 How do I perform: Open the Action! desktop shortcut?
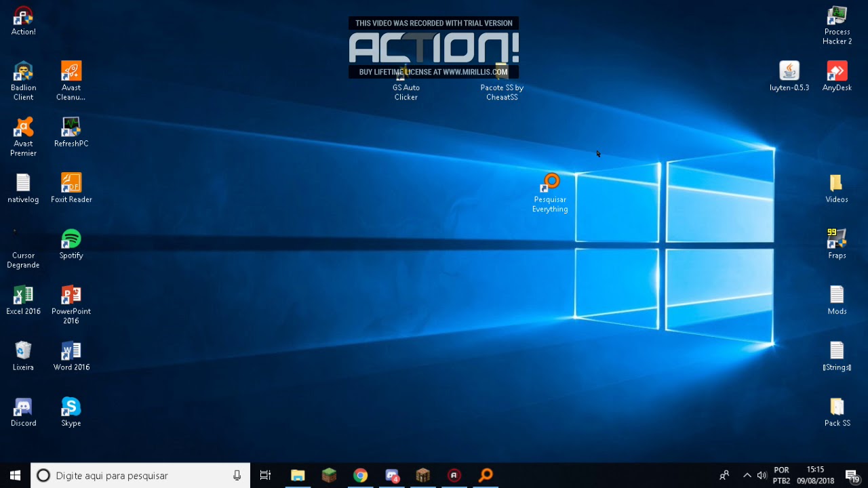[x=23, y=21]
